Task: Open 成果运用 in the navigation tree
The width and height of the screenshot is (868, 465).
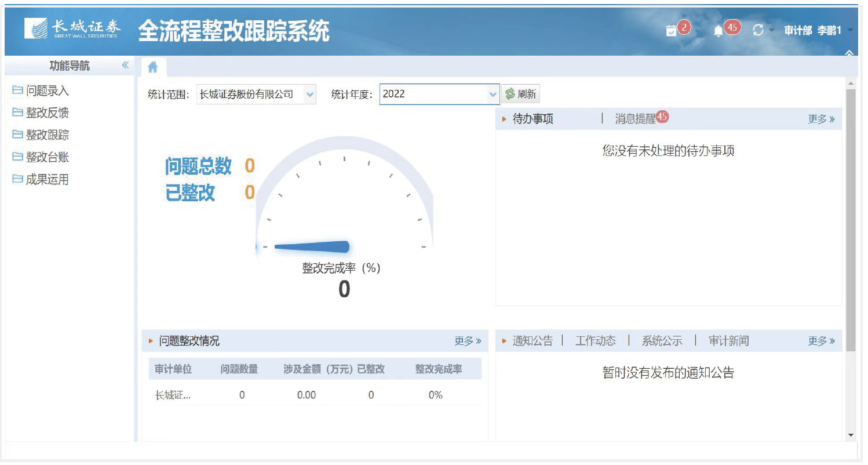Action: 47,180
